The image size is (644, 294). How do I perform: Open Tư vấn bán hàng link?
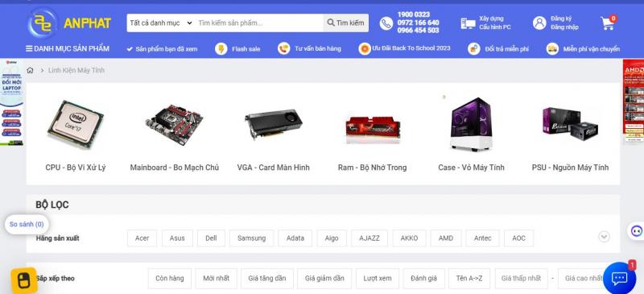click(317, 48)
